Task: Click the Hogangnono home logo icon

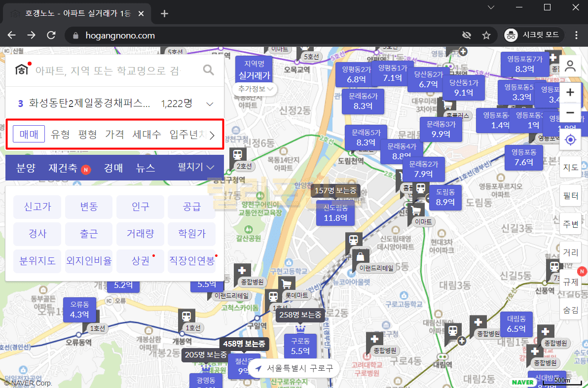Action: 22,70
